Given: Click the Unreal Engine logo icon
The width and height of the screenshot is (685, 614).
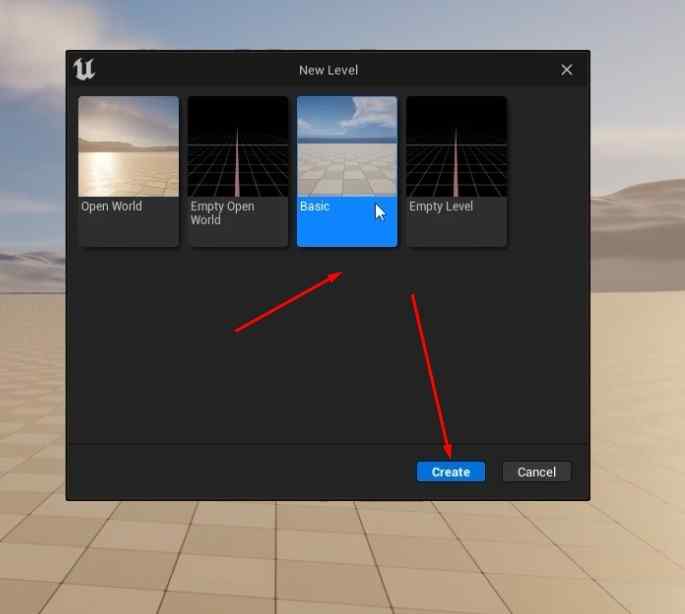Looking at the screenshot, I should (84, 69).
